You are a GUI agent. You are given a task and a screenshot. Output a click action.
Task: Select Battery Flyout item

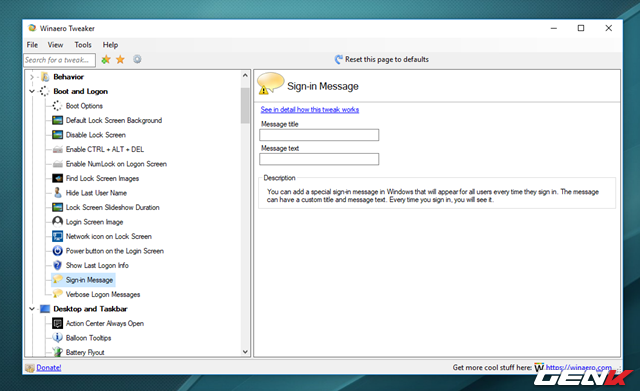click(85, 352)
